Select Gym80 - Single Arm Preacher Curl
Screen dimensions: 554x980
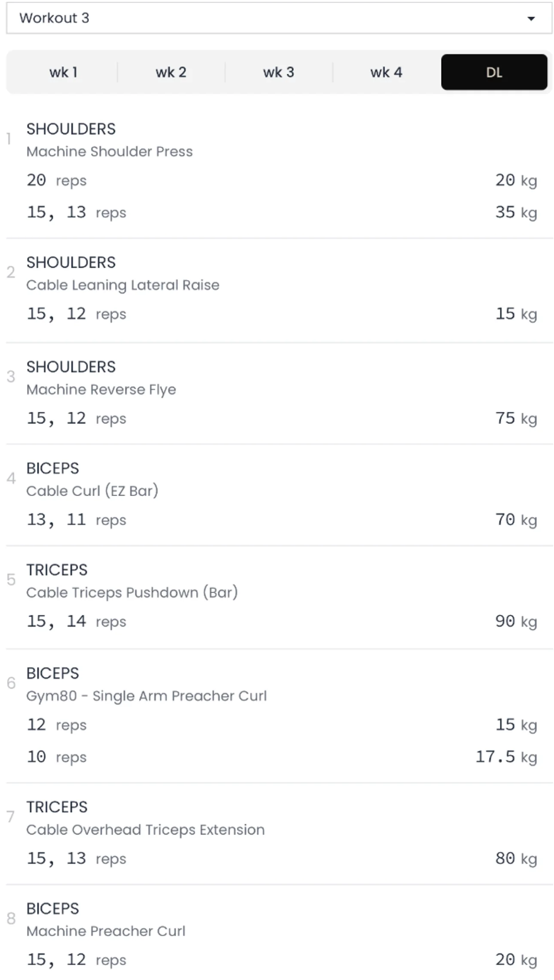(x=146, y=696)
